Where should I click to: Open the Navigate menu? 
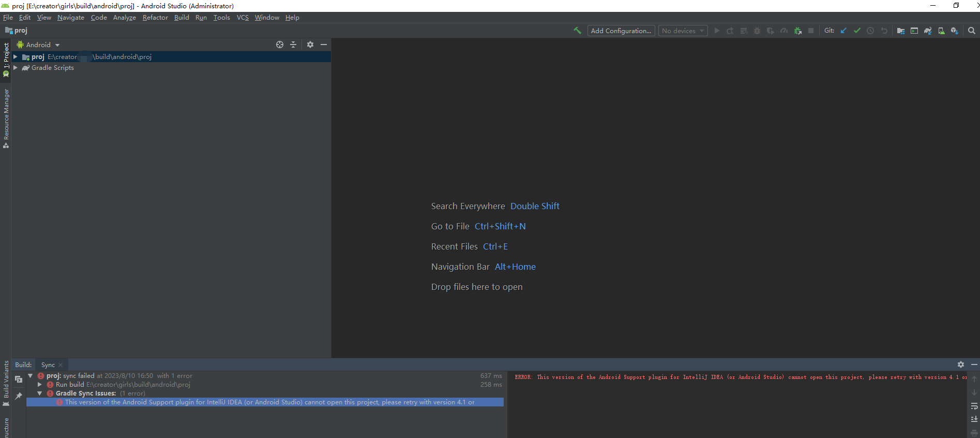pyautogui.click(x=71, y=18)
